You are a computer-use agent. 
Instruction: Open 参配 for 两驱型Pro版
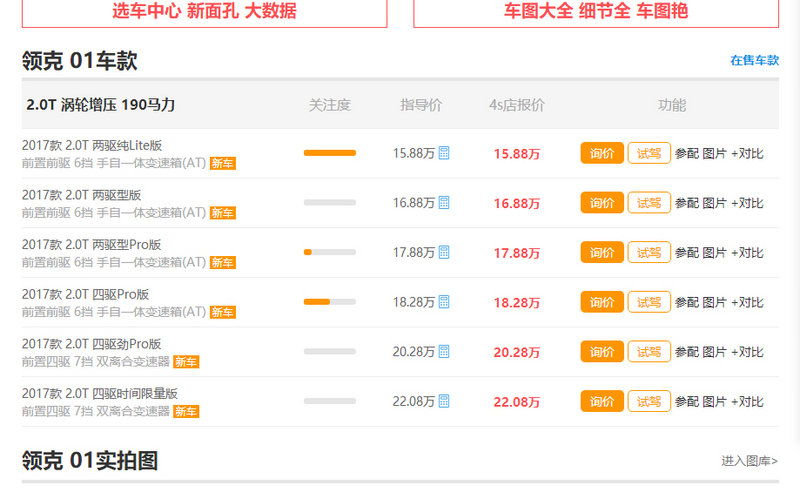[x=687, y=253]
